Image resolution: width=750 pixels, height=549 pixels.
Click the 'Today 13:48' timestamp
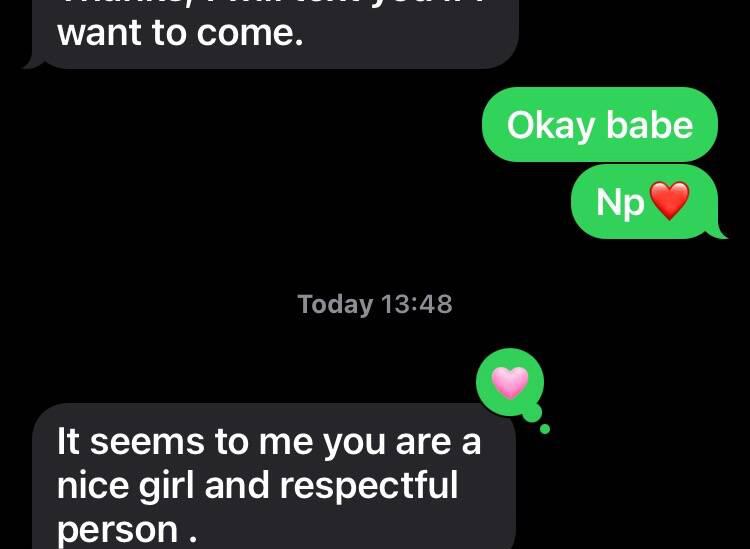(x=375, y=304)
